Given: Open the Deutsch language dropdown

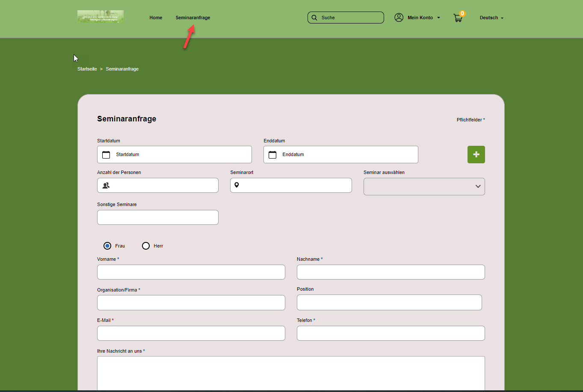Looking at the screenshot, I should tap(491, 18).
